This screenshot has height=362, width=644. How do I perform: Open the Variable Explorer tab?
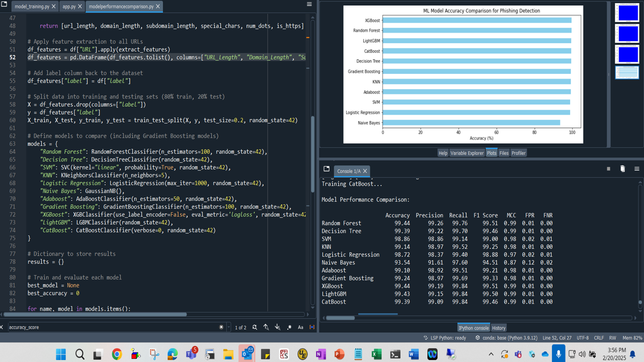(x=466, y=153)
